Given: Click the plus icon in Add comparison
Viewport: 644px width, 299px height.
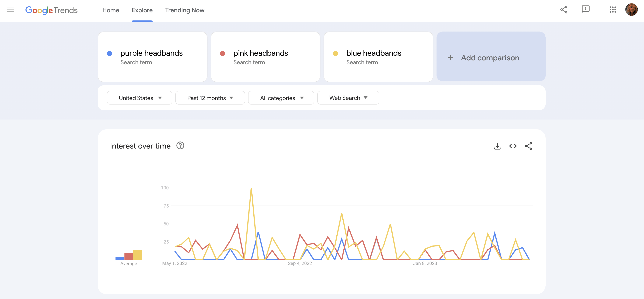Looking at the screenshot, I should coord(450,57).
